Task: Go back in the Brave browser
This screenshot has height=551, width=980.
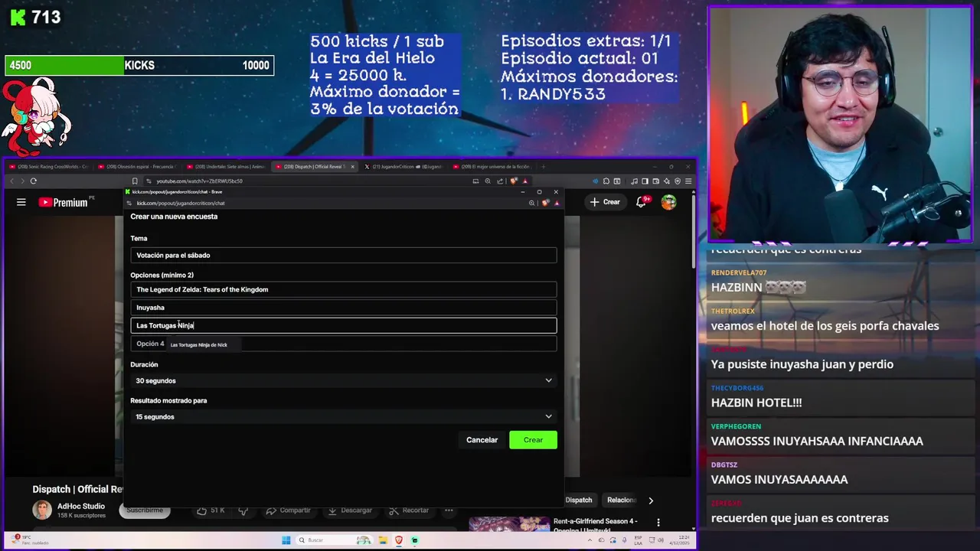Action: (11, 181)
